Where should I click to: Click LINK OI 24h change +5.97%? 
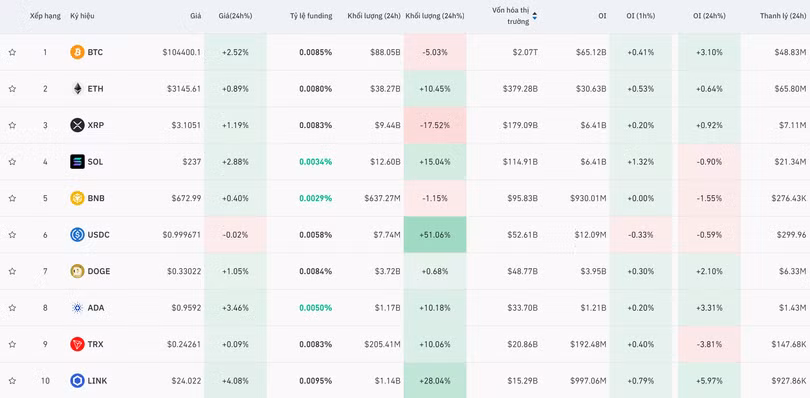point(709,381)
